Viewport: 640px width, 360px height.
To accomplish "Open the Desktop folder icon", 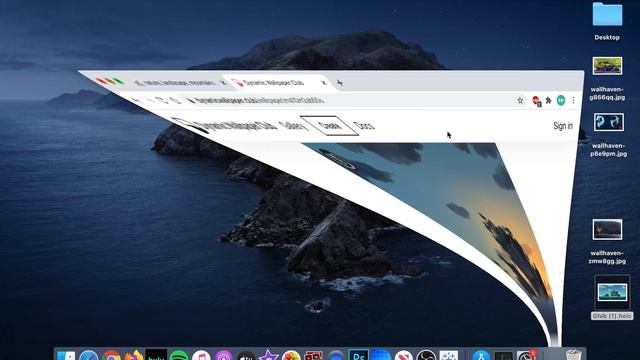I will [x=607, y=15].
